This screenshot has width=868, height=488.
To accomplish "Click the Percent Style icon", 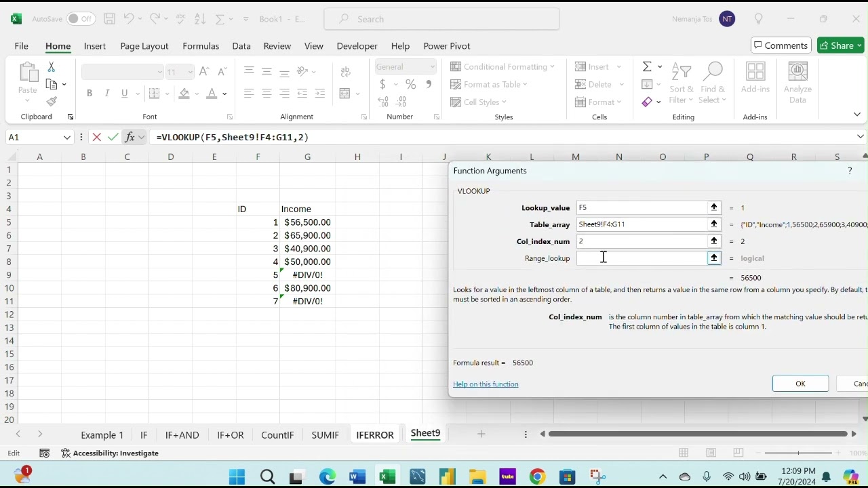I will point(411,84).
